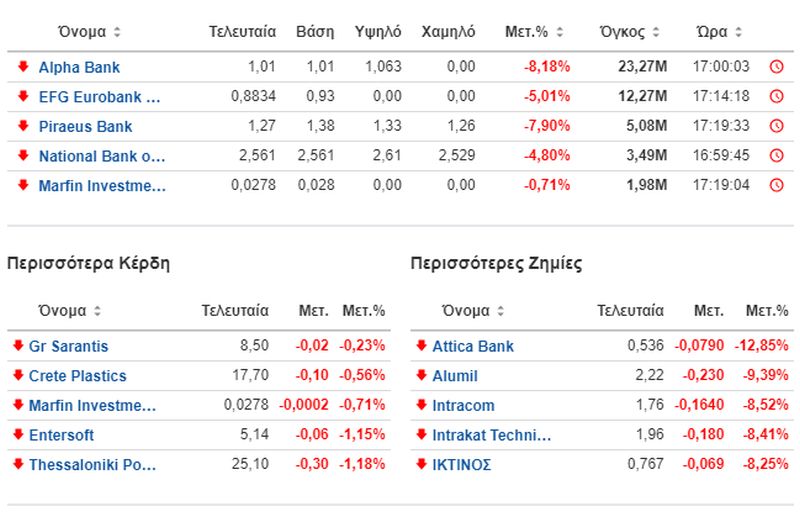
Task: Sort top table by Μετ.% arrows
Action: click(560, 32)
